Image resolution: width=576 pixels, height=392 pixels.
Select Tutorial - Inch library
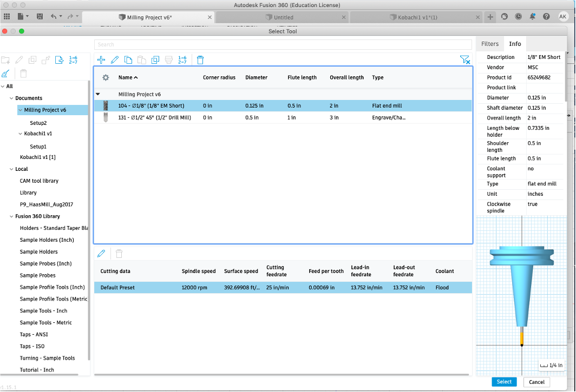coord(37,370)
